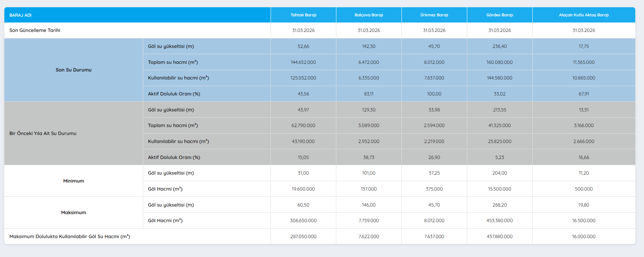Select Balçova's previous-year fill rate 38,73

click(369, 158)
